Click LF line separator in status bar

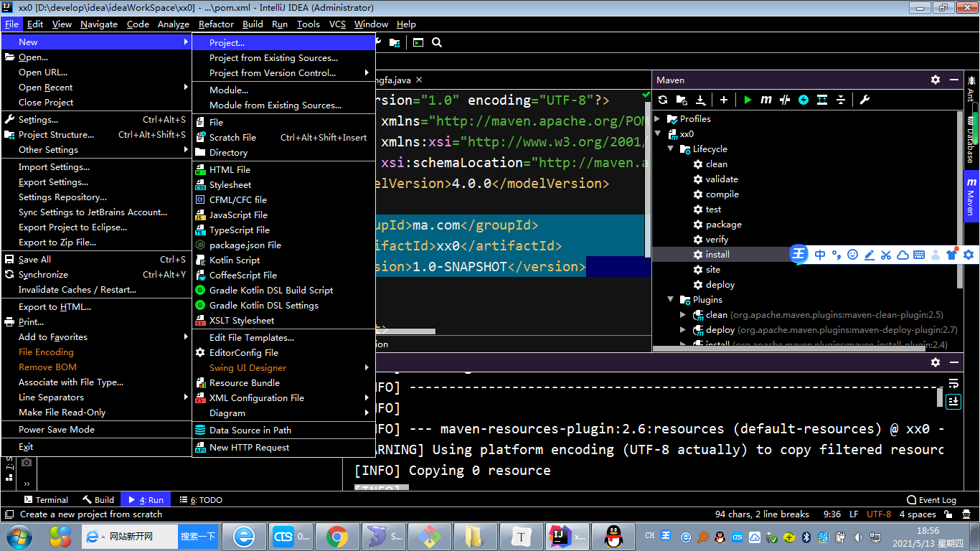[x=854, y=514]
